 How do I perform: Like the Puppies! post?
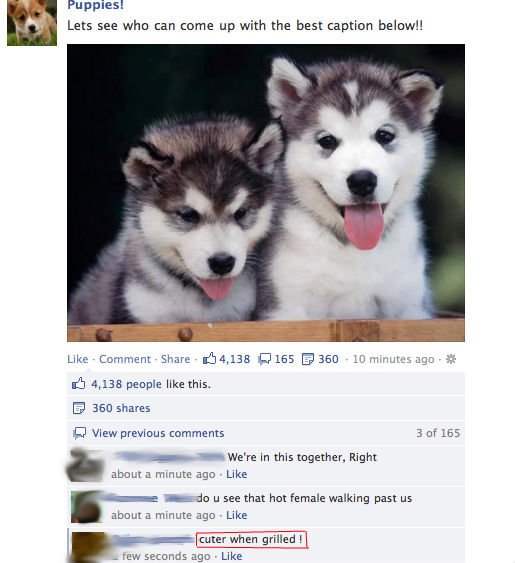78,359
